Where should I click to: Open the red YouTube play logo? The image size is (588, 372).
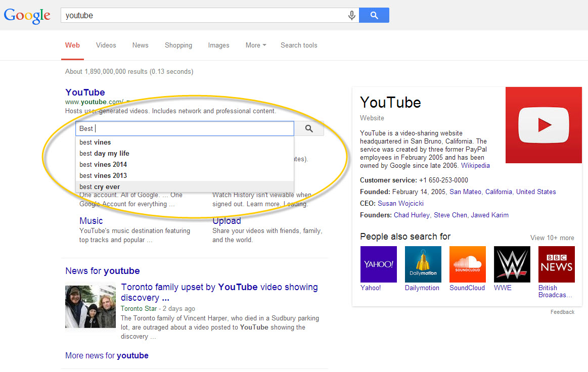click(544, 125)
